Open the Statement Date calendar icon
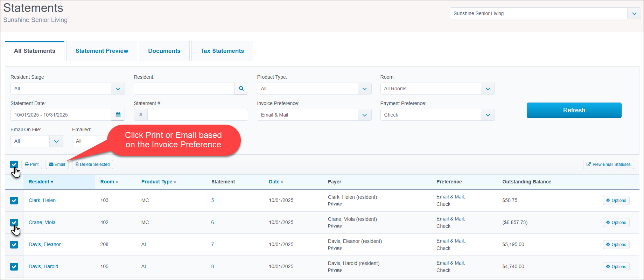 tap(118, 115)
